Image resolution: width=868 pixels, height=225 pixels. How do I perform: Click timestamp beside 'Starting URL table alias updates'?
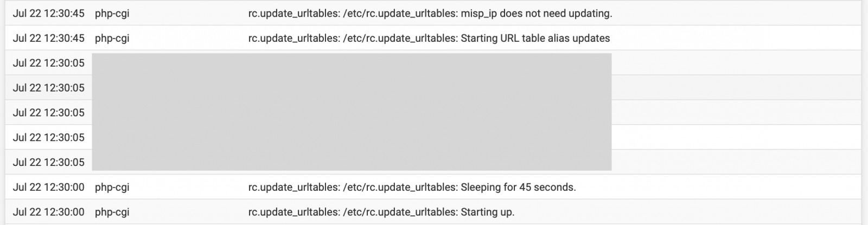click(49, 38)
